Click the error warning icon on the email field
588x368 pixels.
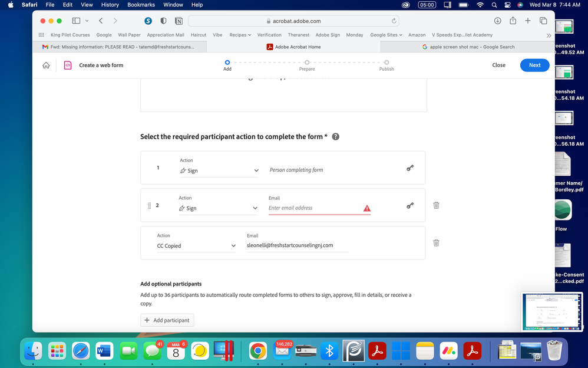click(x=367, y=208)
